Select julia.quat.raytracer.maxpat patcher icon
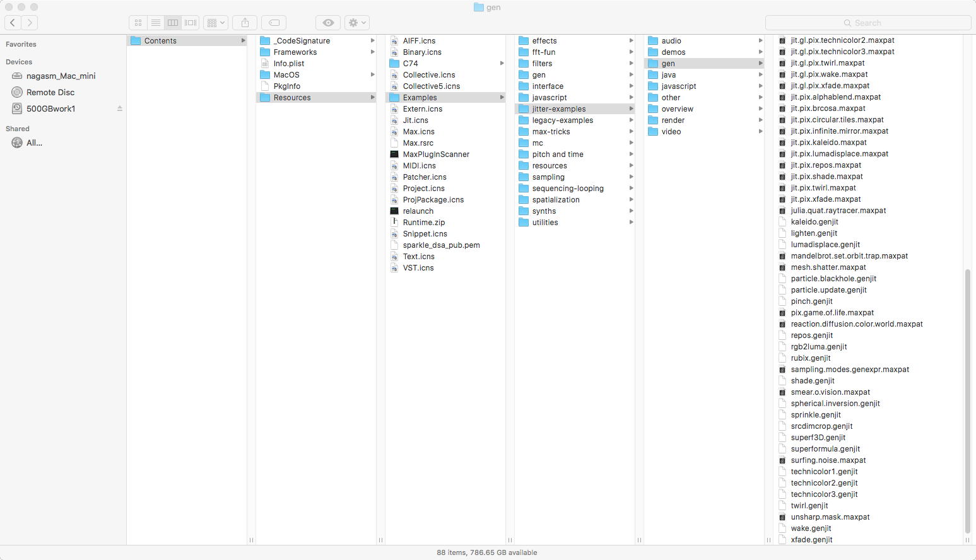This screenshot has width=976, height=560. (782, 211)
